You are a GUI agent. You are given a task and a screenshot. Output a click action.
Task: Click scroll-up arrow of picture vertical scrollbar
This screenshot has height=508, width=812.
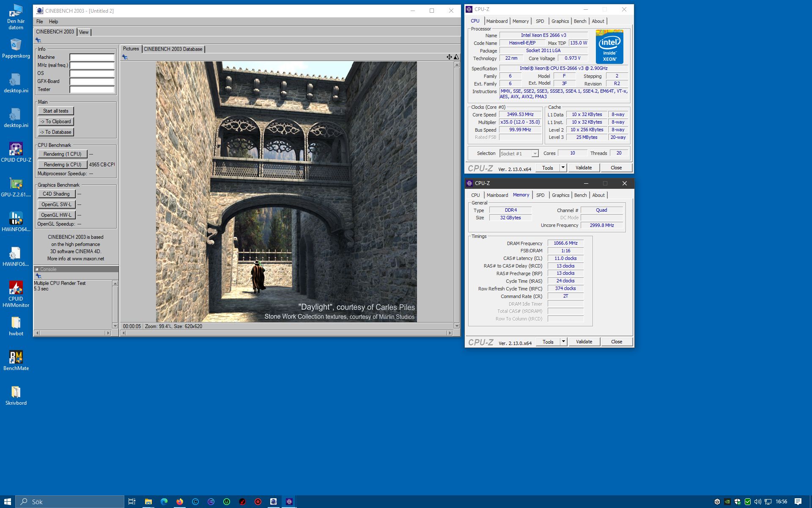(x=457, y=64)
